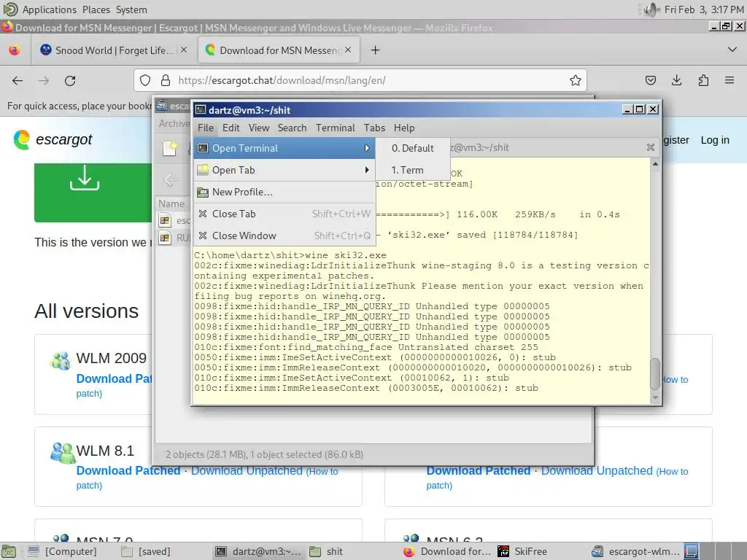Image resolution: width=747 pixels, height=560 pixels.
Task: Select the Snood World browser tab
Action: click(x=115, y=50)
